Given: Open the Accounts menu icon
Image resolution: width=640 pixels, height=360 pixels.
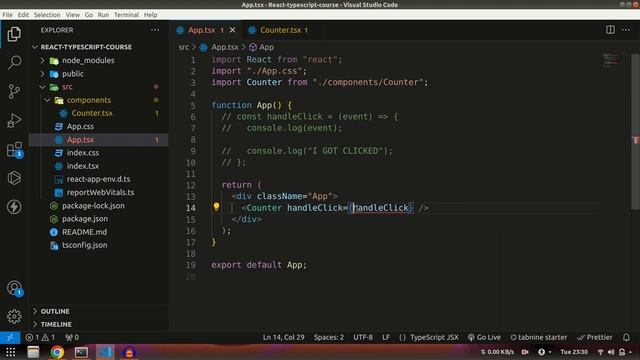Looking at the screenshot, I should (x=14, y=288).
